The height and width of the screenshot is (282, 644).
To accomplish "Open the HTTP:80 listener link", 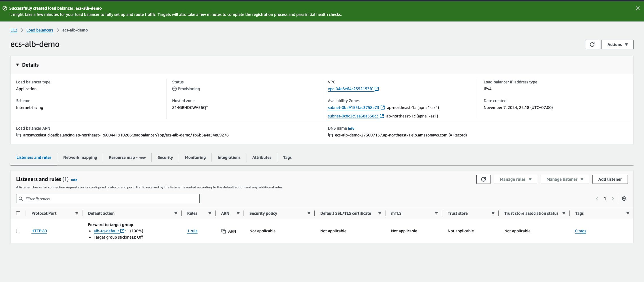I will click(39, 231).
